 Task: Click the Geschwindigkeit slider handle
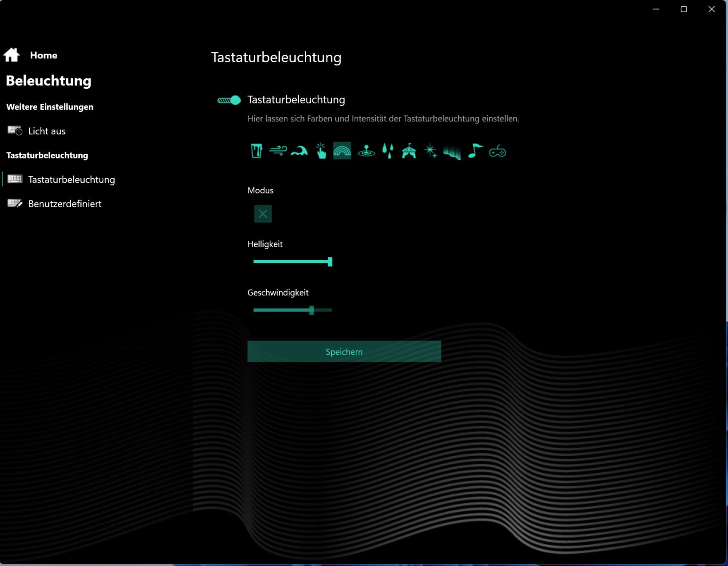pyautogui.click(x=311, y=310)
